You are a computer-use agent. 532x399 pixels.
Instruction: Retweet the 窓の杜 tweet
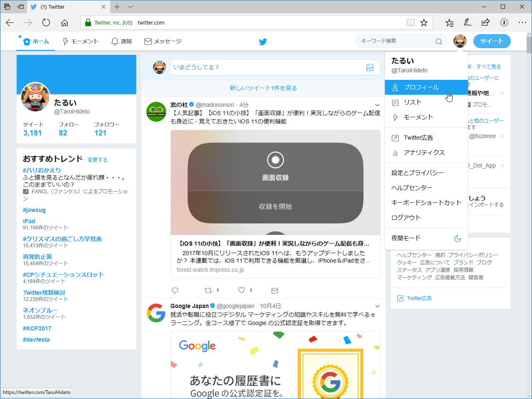tap(209, 290)
